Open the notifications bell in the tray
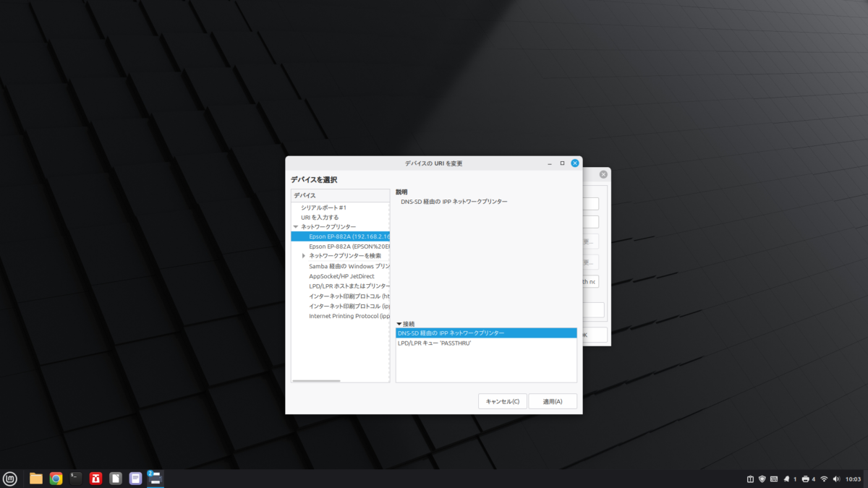Image resolution: width=868 pixels, height=488 pixels. coord(786,479)
